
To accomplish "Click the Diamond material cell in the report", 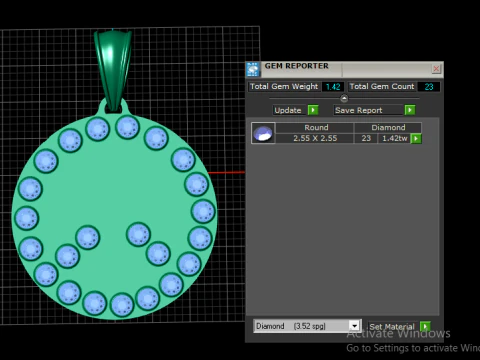I will pyautogui.click(x=388, y=128).
